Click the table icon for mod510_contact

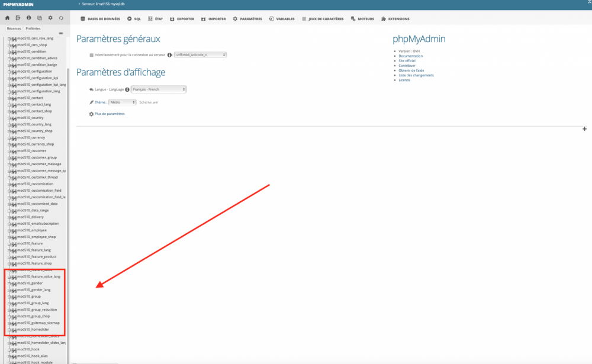pyautogui.click(x=14, y=98)
